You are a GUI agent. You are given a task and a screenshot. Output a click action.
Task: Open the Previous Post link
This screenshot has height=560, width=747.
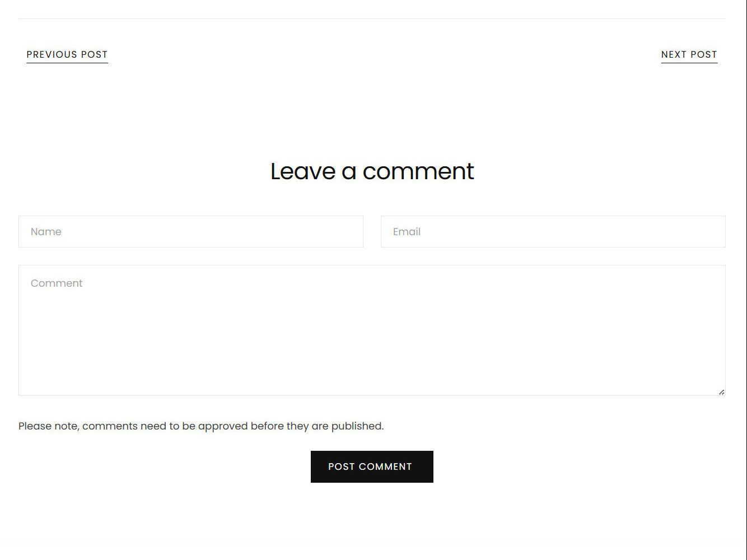pos(67,55)
